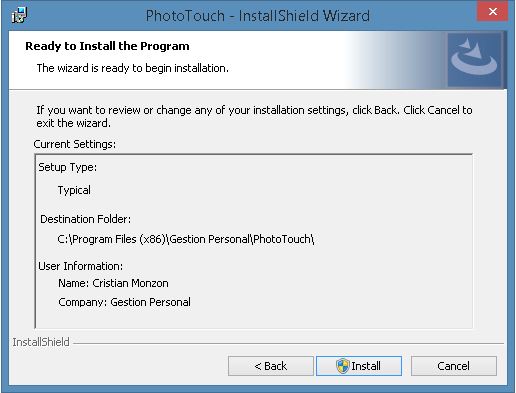The height and width of the screenshot is (393, 516).
Task: Click the InstallShield logo banner graphic
Action: (x=474, y=60)
